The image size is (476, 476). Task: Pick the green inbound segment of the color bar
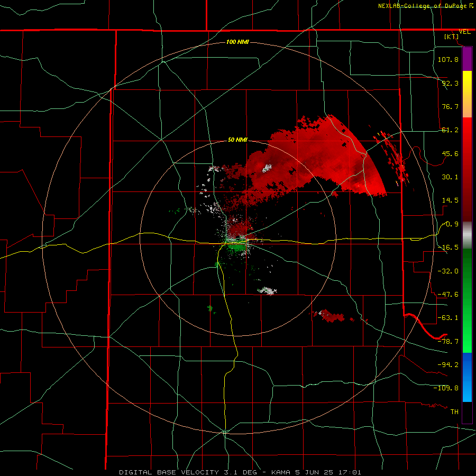[x=467, y=300]
